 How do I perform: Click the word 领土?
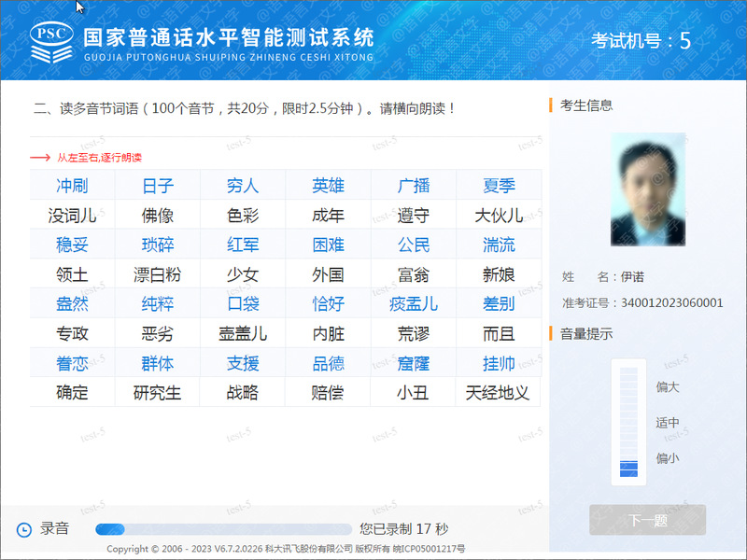(x=72, y=274)
